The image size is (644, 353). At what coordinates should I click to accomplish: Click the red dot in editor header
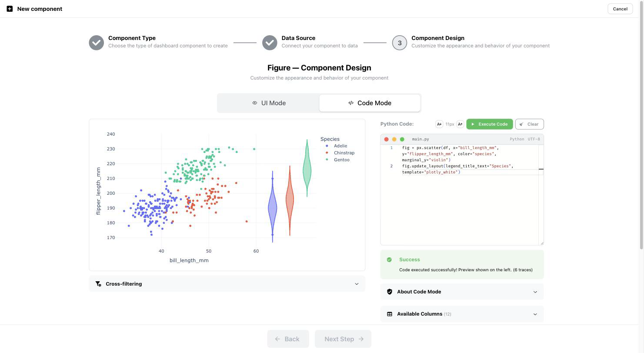386,139
